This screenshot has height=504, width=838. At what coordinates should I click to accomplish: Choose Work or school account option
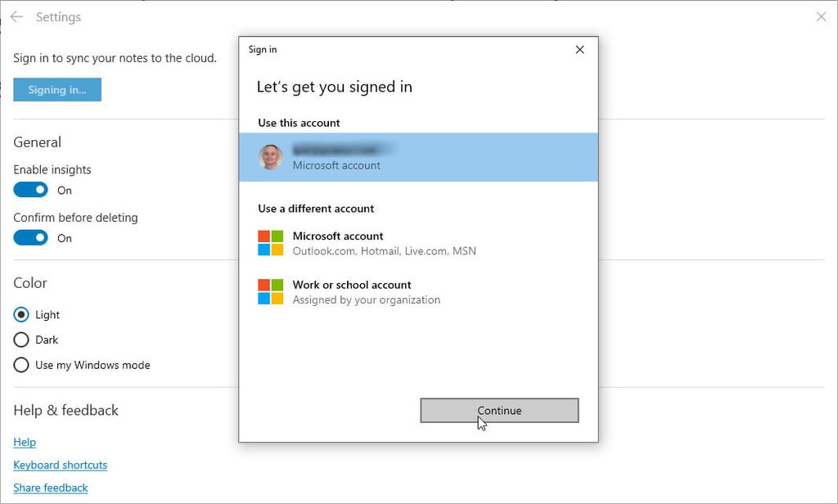coord(418,292)
